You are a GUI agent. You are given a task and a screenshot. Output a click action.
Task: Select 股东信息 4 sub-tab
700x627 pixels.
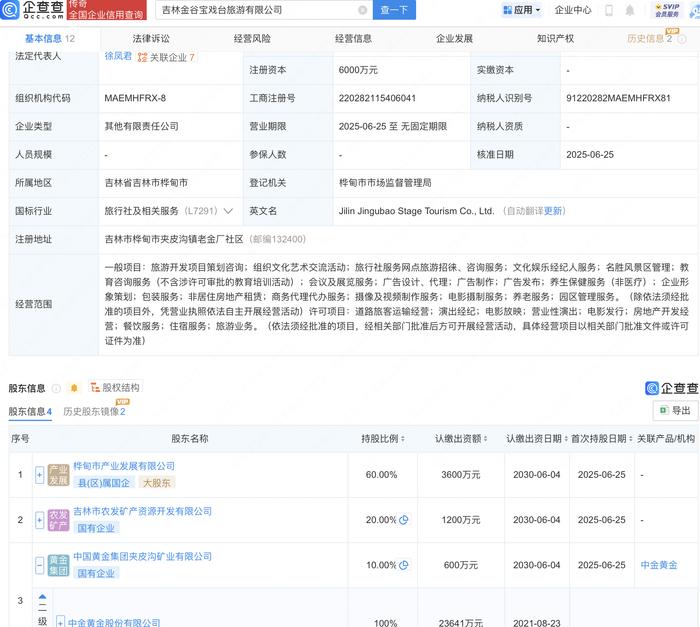[30, 411]
